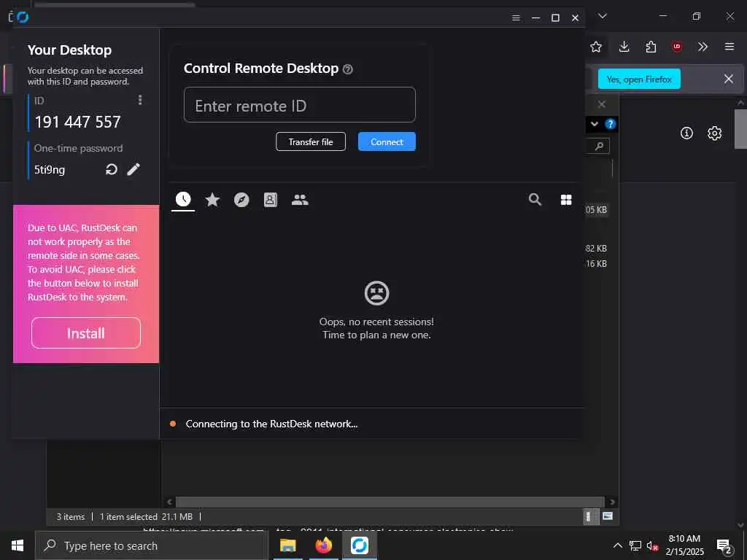Viewport: 747px width, 560px height.
Task: Open Firefox extensions puzzle icon
Action: tap(651, 47)
